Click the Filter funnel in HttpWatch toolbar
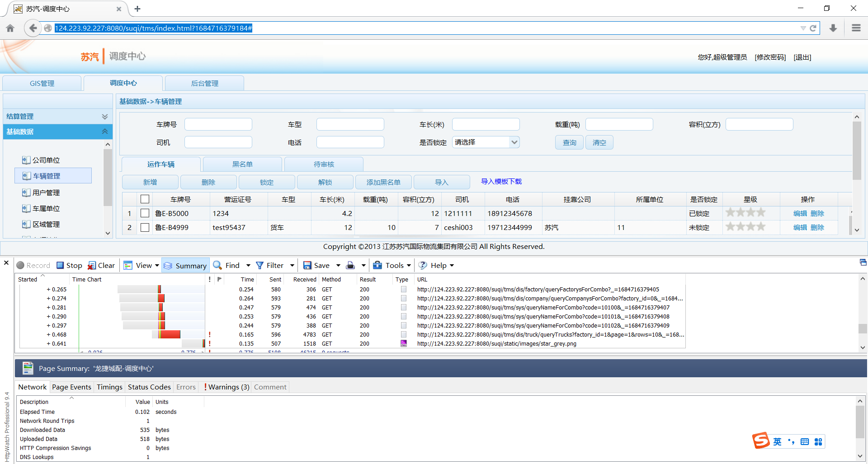This screenshot has width=868, height=464. pyautogui.click(x=259, y=266)
